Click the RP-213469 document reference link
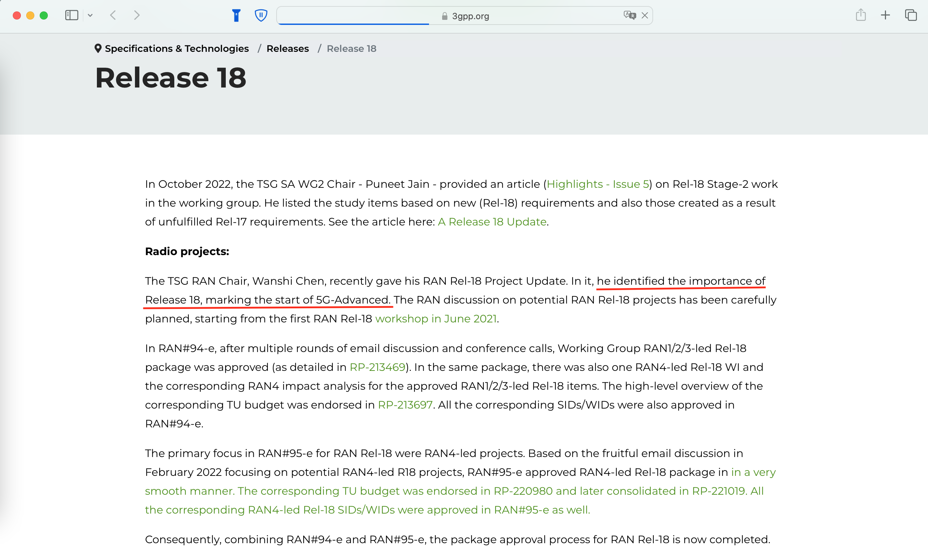928x560 pixels. click(x=378, y=367)
